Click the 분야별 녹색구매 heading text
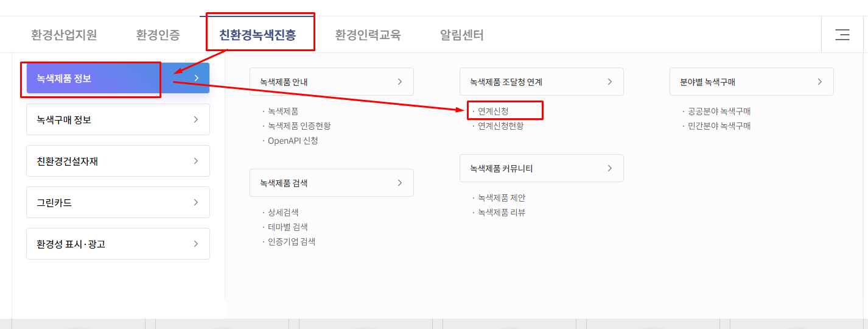The height and width of the screenshot is (329, 868). [x=707, y=82]
